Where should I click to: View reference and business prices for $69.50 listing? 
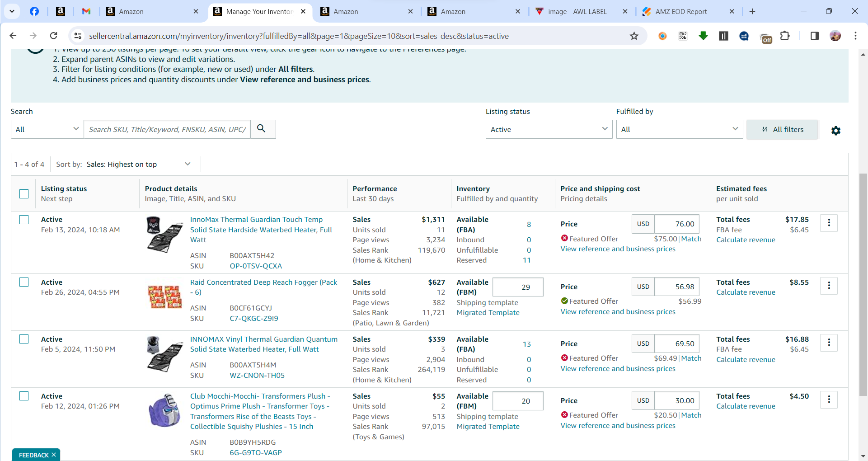pyautogui.click(x=618, y=368)
